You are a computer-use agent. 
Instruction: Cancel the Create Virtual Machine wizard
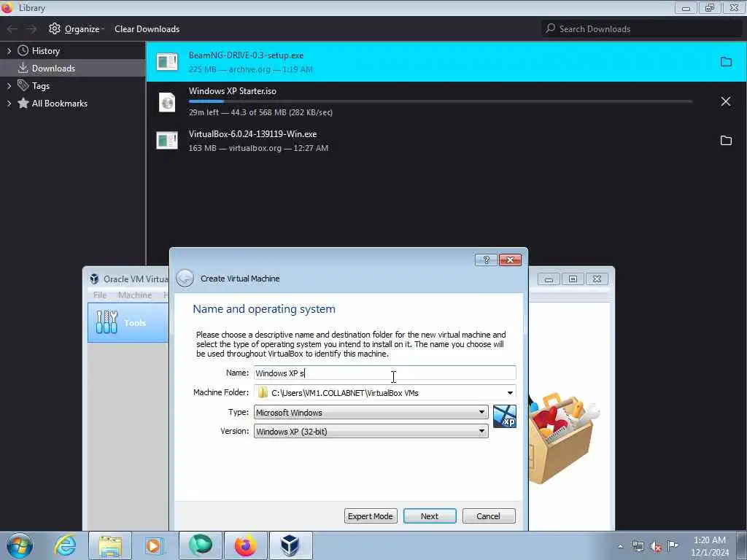point(488,516)
